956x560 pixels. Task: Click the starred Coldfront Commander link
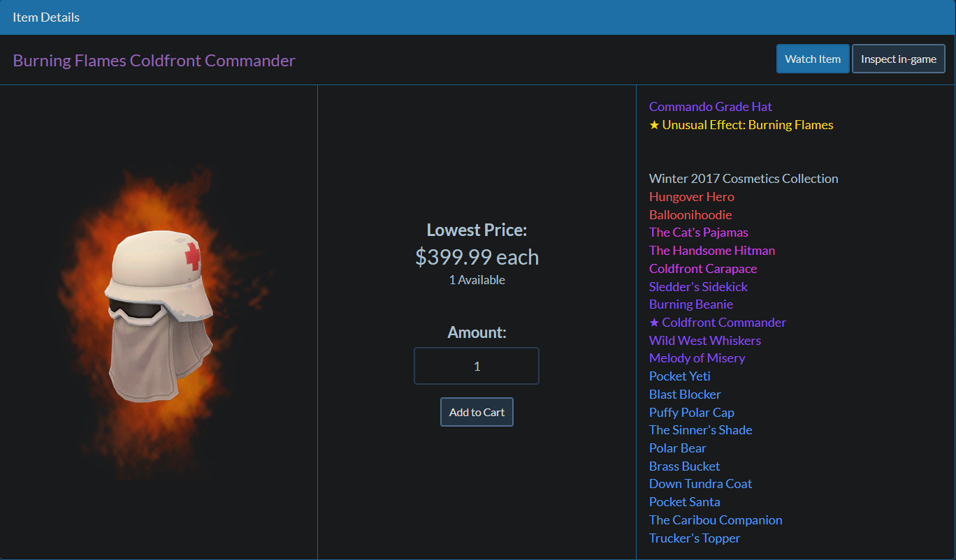tap(718, 323)
